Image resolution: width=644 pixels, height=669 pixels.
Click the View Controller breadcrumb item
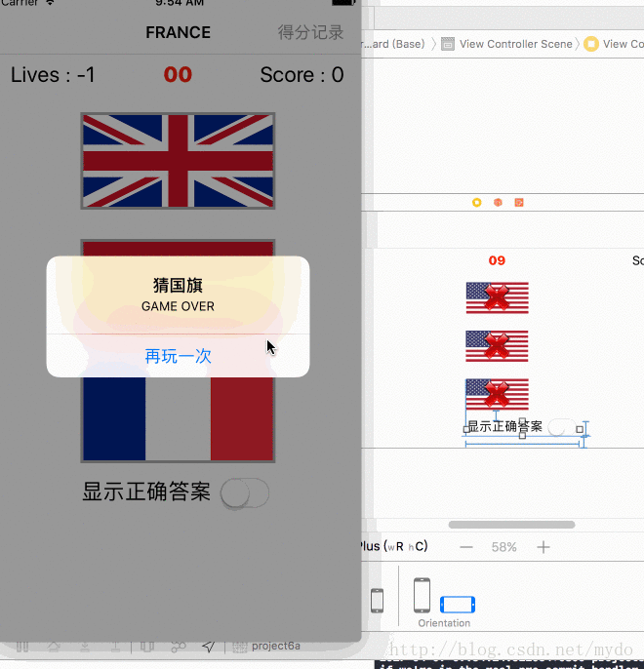point(614,44)
